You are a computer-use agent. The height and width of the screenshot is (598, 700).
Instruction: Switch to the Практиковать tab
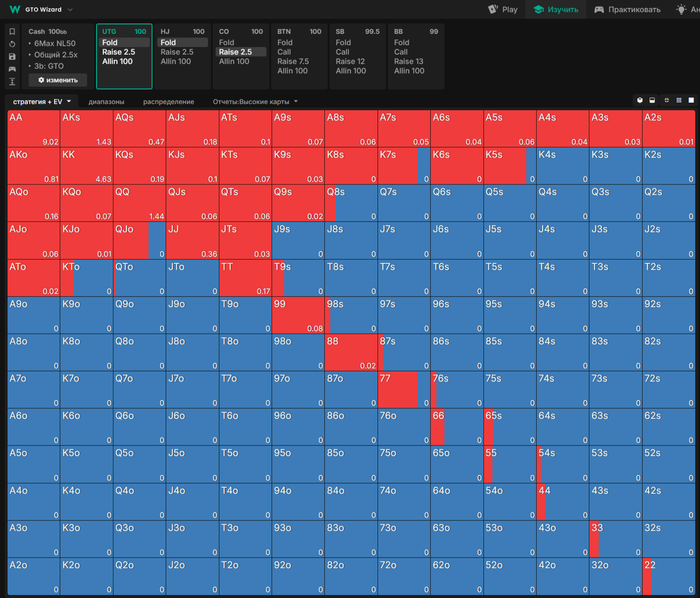(627, 9)
